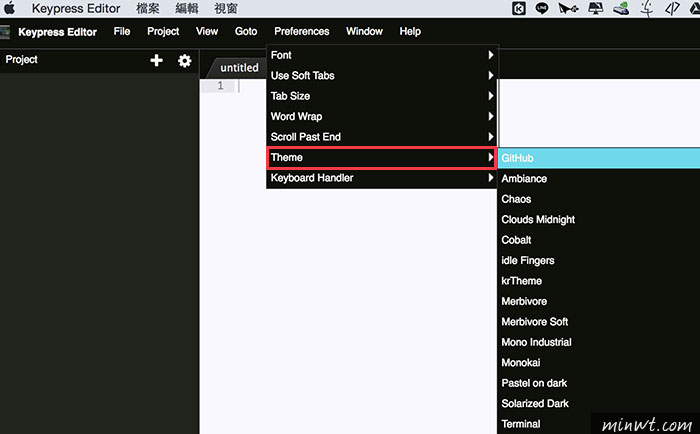Select the Solarized Dark theme
The image size is (700, 434).
pos(599,404)
